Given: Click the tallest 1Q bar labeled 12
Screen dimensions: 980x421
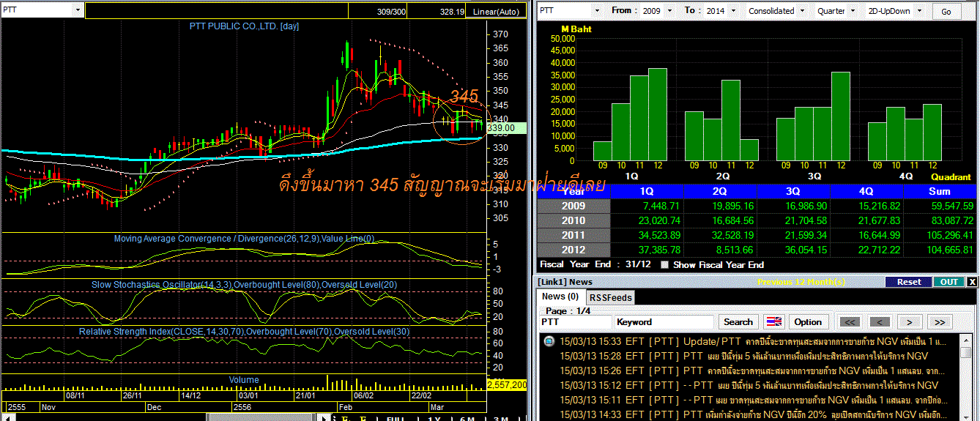Looking at the screenshot, I should click(x=658, y=115).
